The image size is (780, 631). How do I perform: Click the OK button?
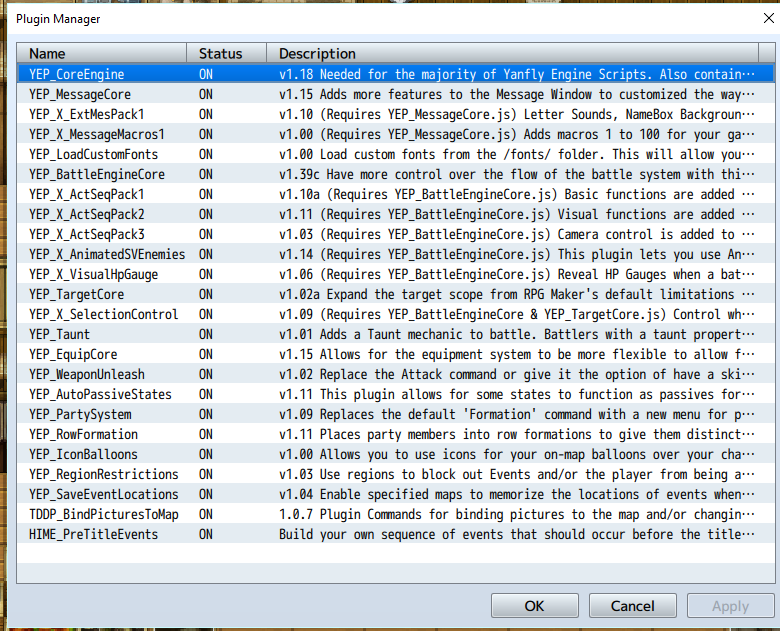pyautogui.click(x=534, y=606)
